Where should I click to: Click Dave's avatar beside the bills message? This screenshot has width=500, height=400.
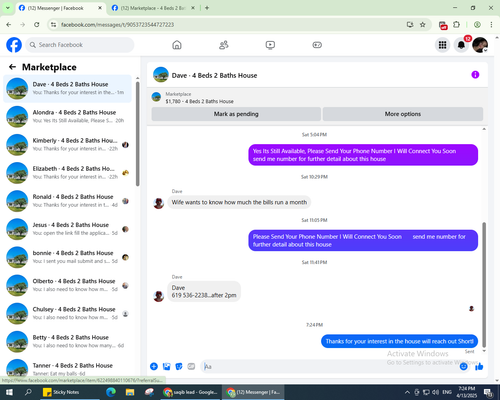click(x=159, y=203)
